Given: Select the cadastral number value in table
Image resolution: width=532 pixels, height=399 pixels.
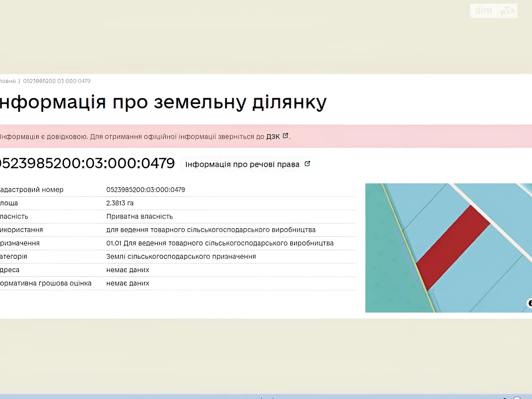Looking at the screenshot, I should (x=146, y=190).
